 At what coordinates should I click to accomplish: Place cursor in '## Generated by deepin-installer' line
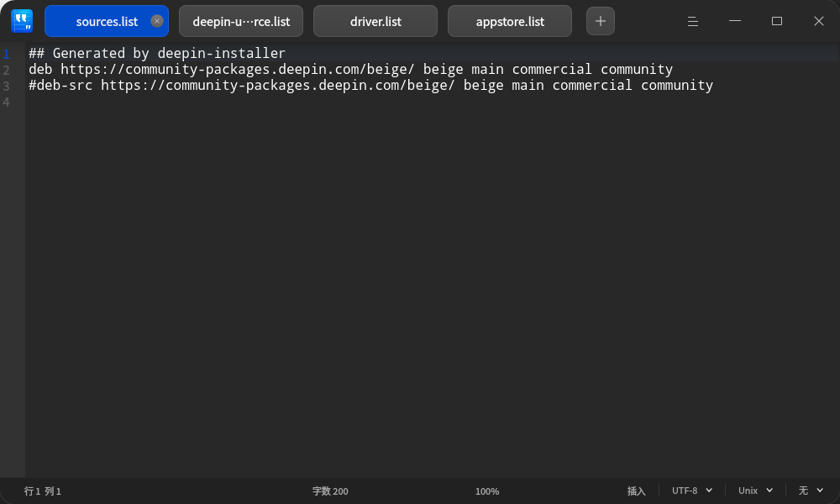(157, 53)
